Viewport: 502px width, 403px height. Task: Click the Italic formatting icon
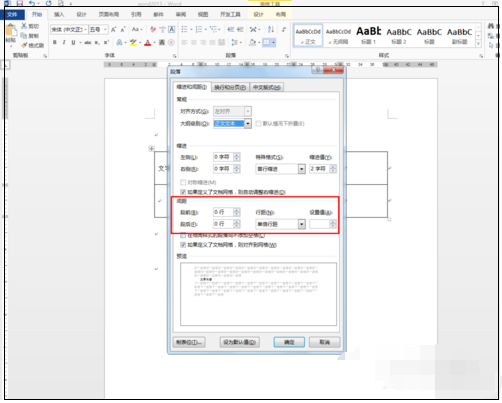click(x=64, y=42)
